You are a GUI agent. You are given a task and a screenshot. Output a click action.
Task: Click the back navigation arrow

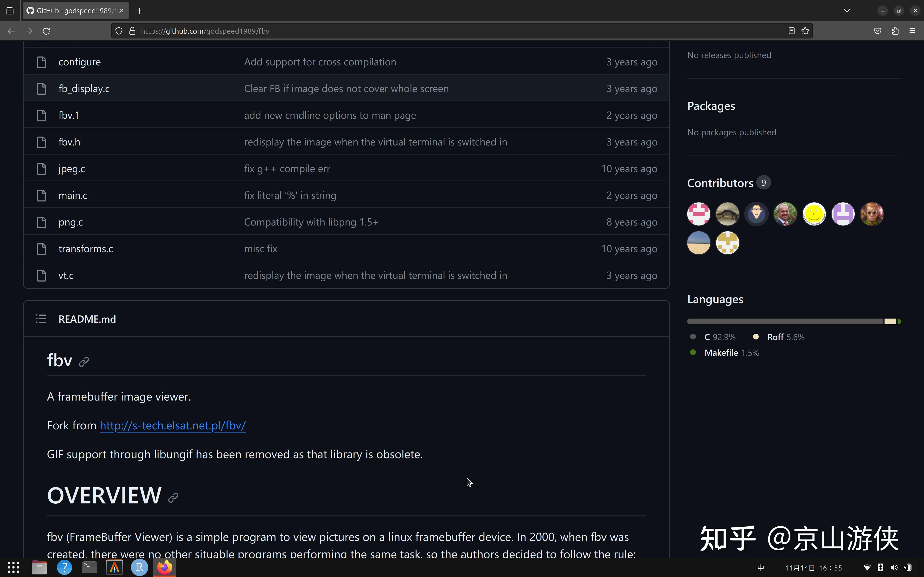tap(11, 31)
